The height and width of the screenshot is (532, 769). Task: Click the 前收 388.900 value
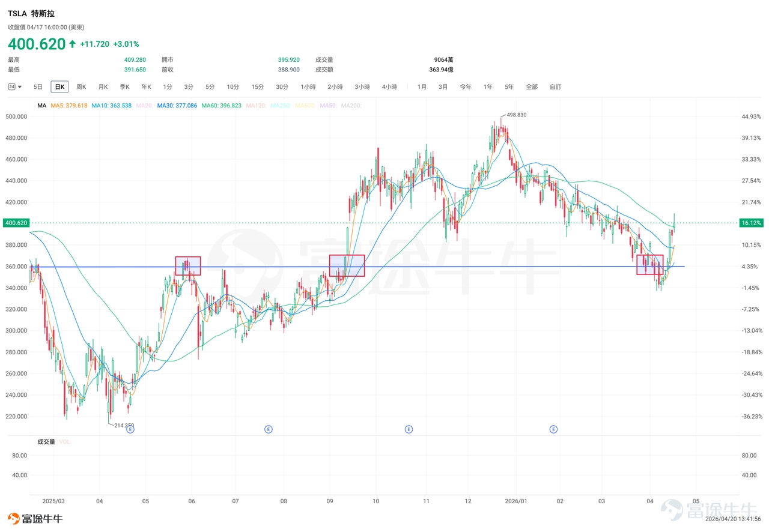pyautogui.click(x=289, y=70)
